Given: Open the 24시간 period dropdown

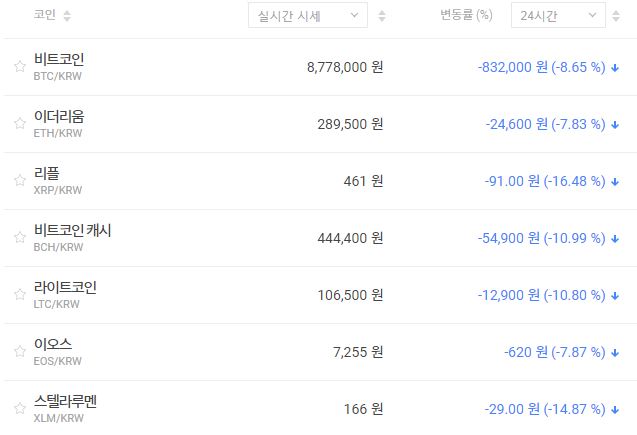Looking at the screenshot, I should (x=557, y=16).
